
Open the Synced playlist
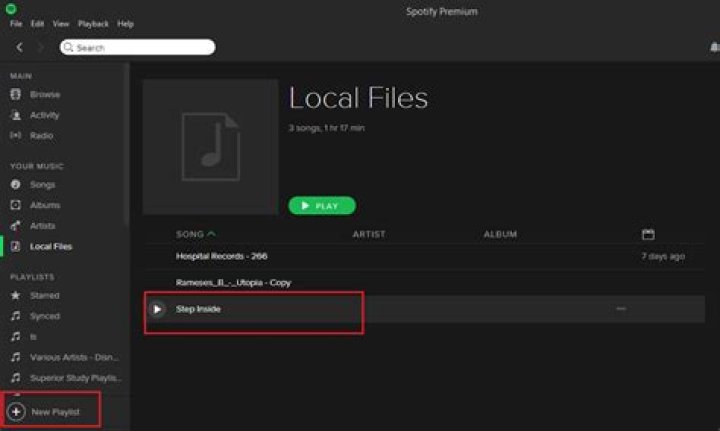pos(45,316)
